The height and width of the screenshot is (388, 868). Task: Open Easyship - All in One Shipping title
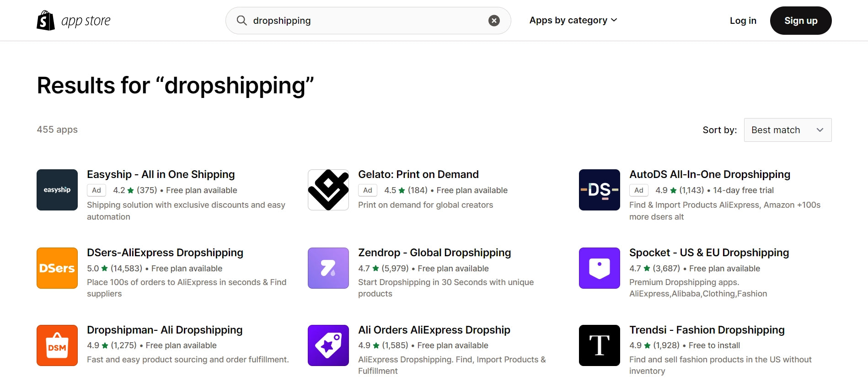click(x=161, y=174)
